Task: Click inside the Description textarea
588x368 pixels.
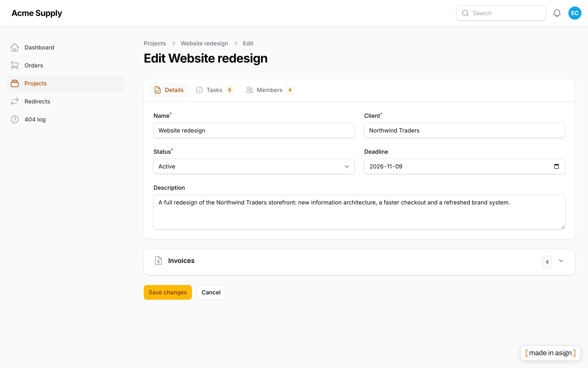Action: pyautogui.click(x=359, y=212)
